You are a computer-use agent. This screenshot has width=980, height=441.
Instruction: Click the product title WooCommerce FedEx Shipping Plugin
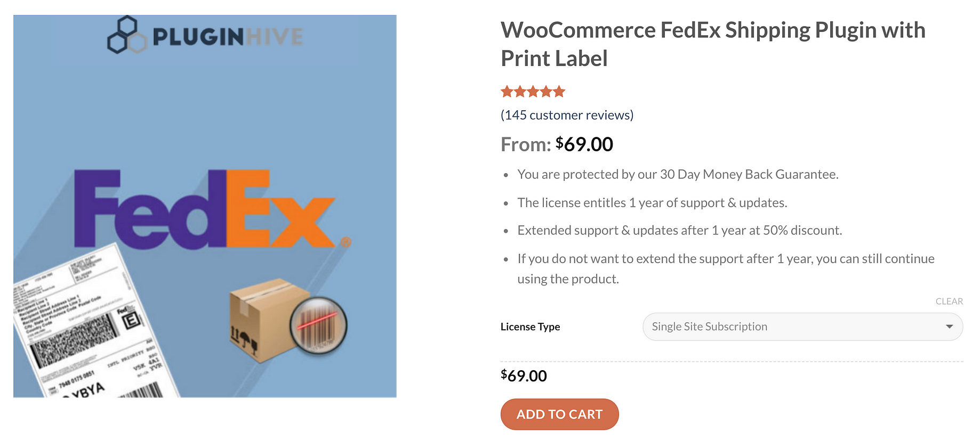713,44
